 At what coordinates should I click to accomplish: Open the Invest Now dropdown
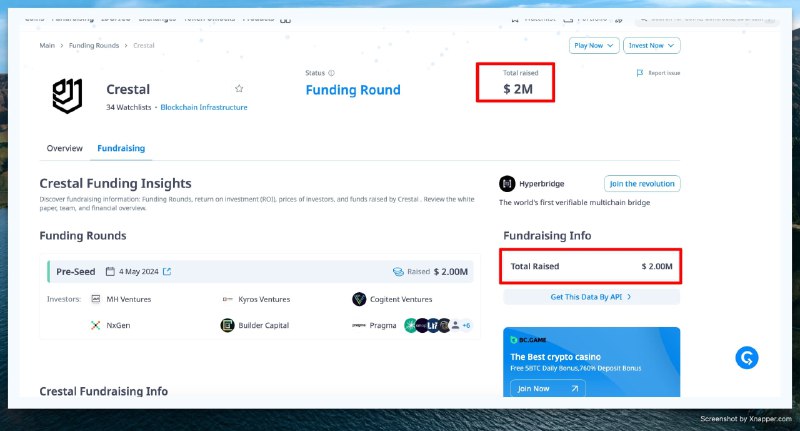[x=652, y=45]
